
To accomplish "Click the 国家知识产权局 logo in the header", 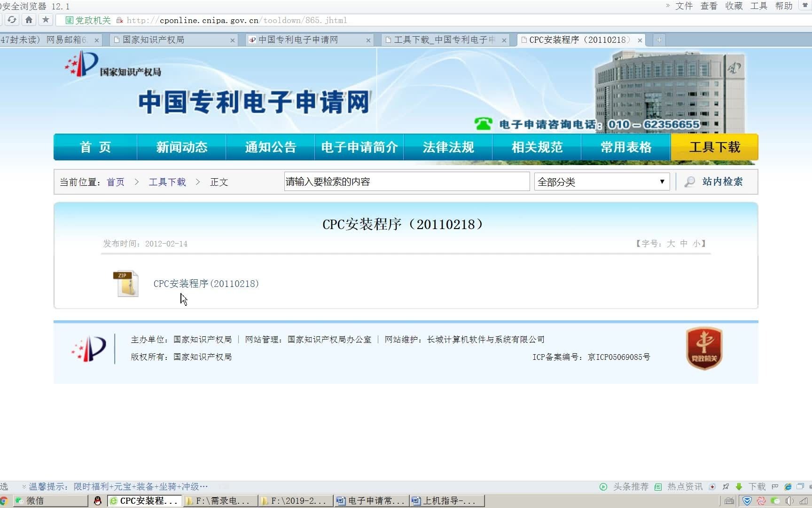I will (113, 63).
